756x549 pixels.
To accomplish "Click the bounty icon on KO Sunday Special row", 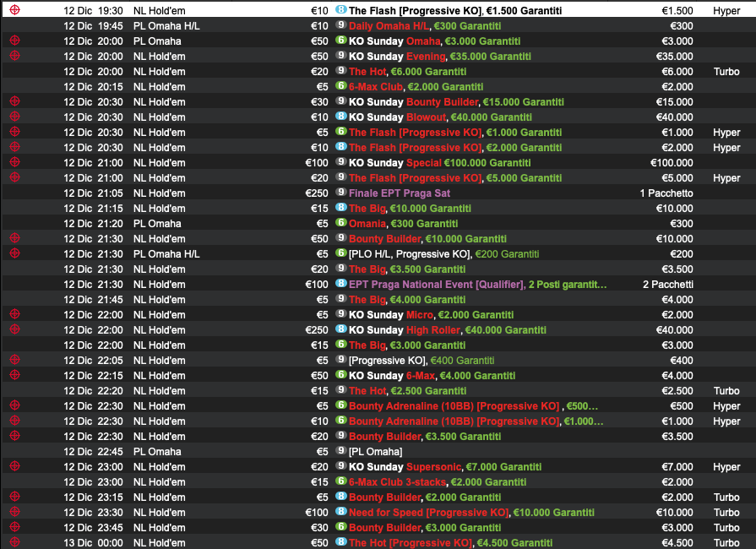I will (14, 162).
